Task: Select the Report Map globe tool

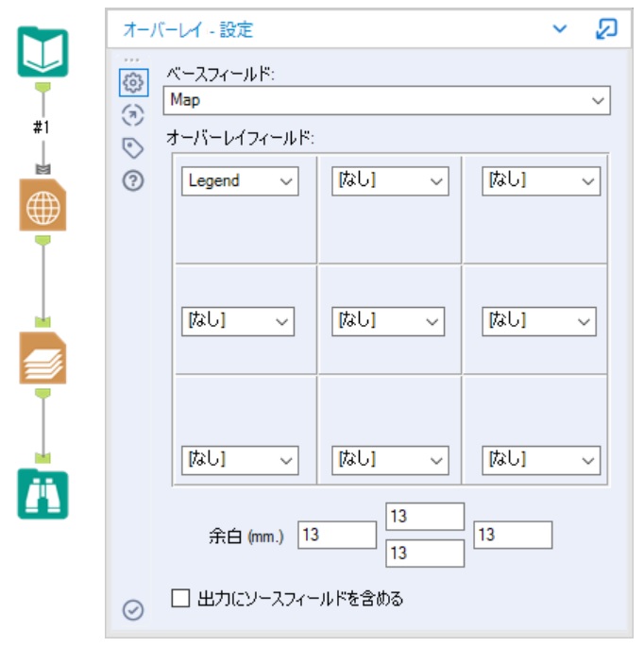Action: [x=42, y=205]
